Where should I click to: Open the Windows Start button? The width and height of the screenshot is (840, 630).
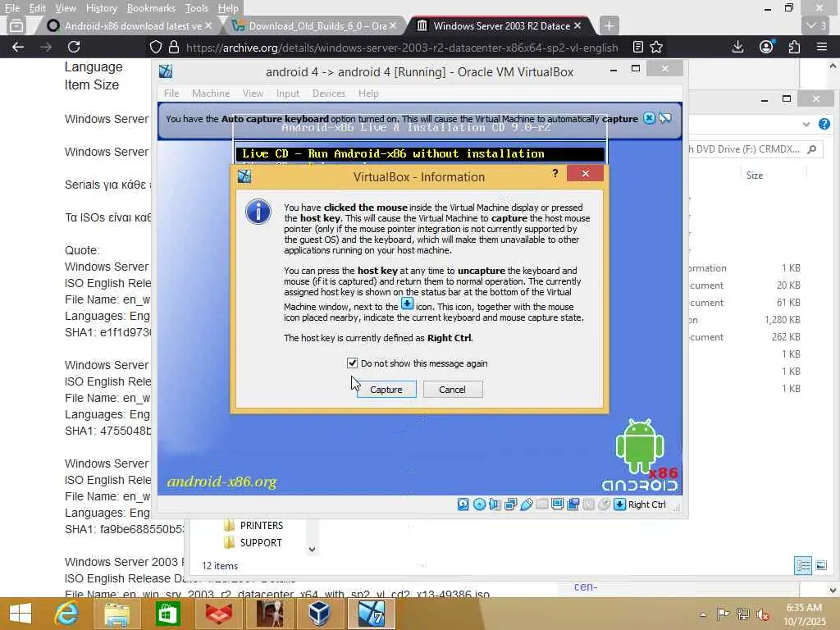[21, 614]
